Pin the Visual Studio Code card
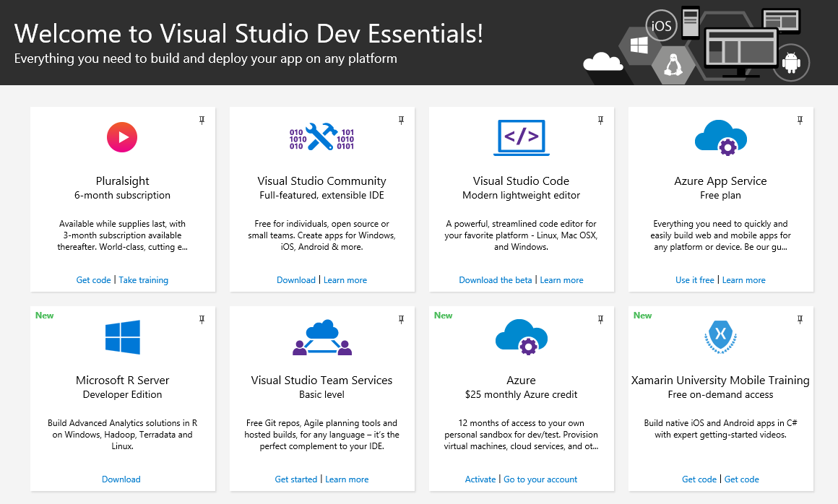 point(601,120)
